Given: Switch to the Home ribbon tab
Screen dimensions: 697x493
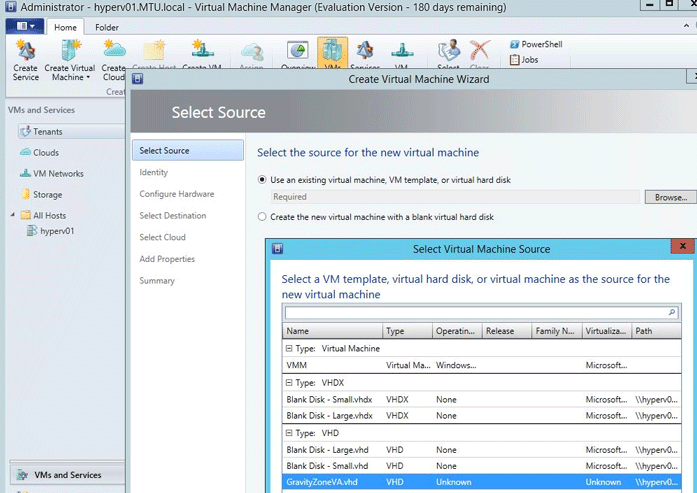Looking at the screenshot, I should [x=65, y=27].
